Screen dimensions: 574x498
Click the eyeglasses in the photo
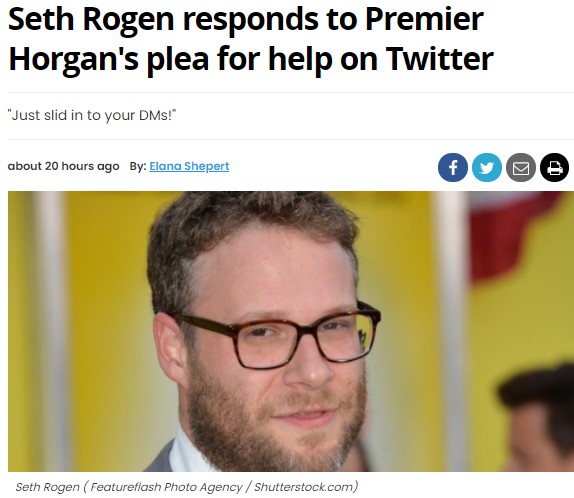click(x=278, y=336)
